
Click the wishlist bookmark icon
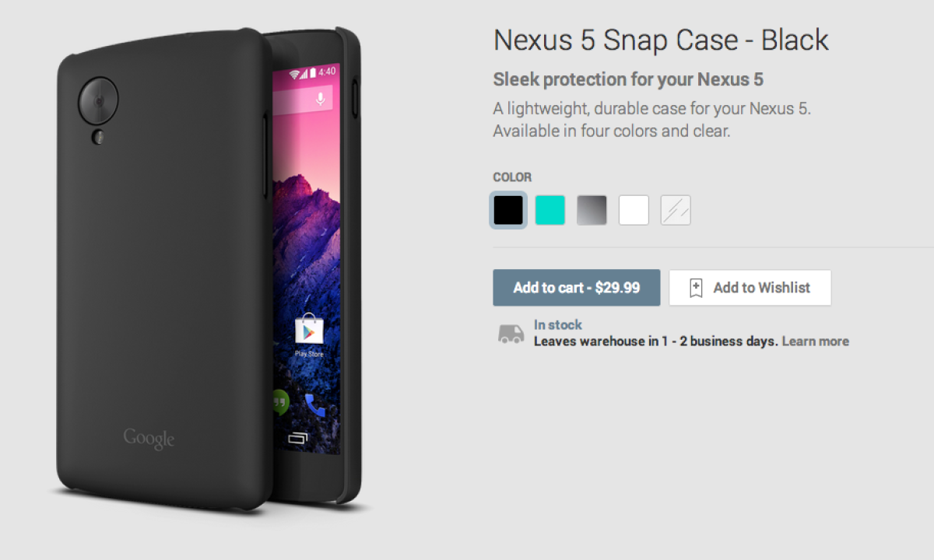pyautogui.click(x=696, y=289)
